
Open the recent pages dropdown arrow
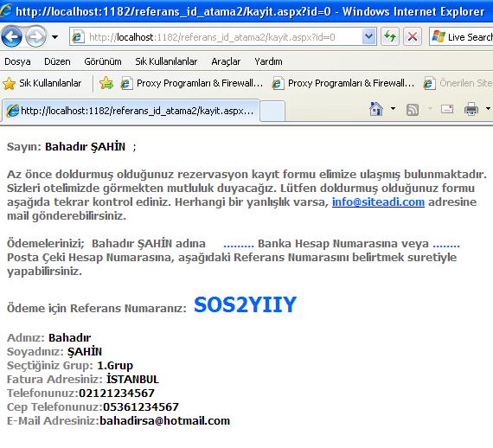pyautogui.click(x=54, y=37)
